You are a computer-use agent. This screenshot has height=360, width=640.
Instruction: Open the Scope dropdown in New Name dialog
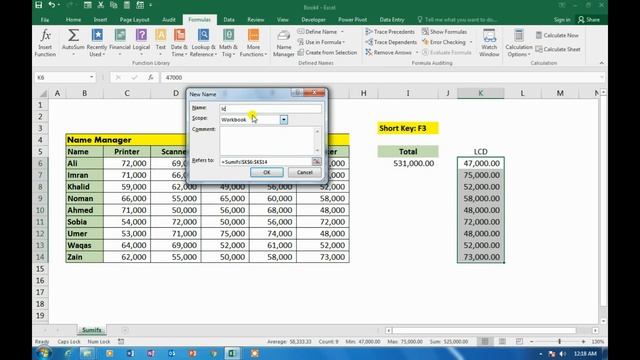[284, 120]
